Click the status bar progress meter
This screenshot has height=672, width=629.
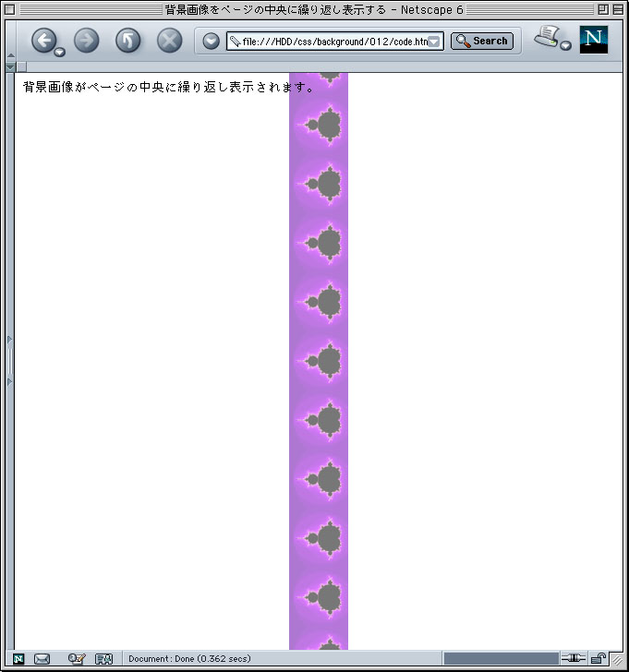click(502, 659)
